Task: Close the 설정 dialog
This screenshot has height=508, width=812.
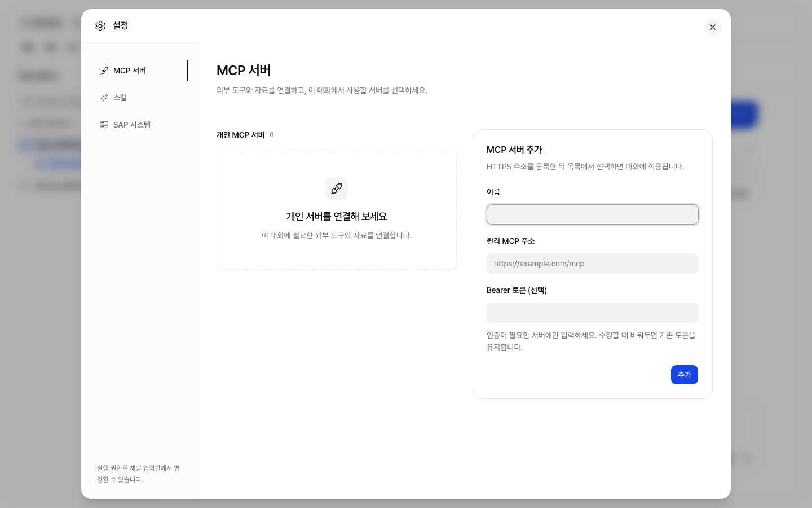Action: [713, 27]
